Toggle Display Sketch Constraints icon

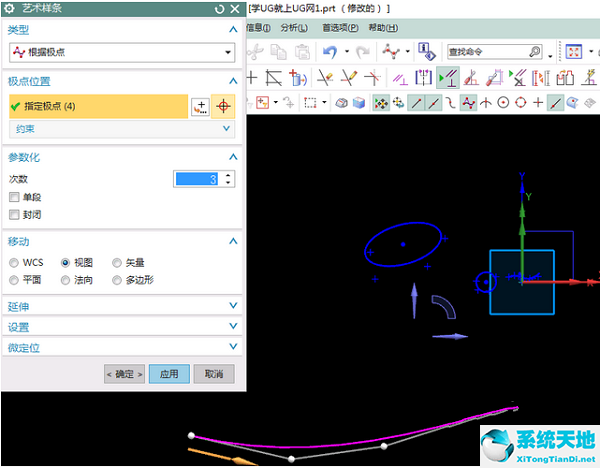[448, 78]
